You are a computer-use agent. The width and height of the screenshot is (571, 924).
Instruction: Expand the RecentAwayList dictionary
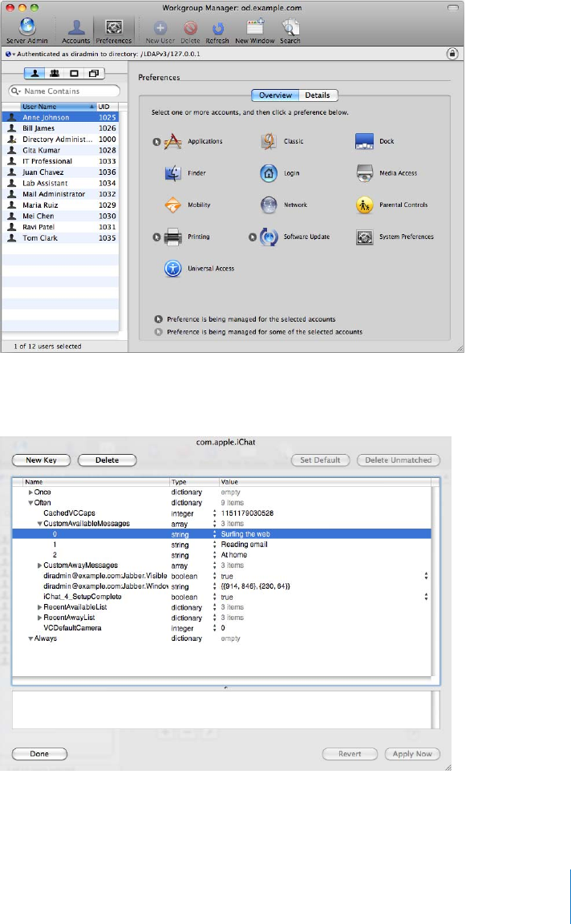(x=40, y=618)
